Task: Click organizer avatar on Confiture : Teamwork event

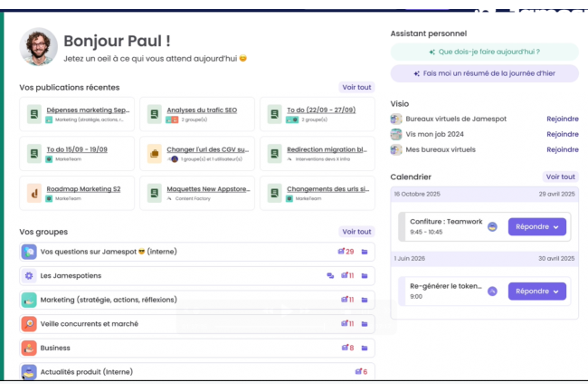Action: point(492,227)
